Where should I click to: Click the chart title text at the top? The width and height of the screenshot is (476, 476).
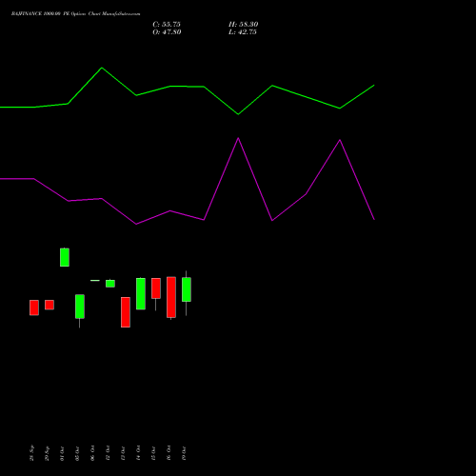click(75, 14)
